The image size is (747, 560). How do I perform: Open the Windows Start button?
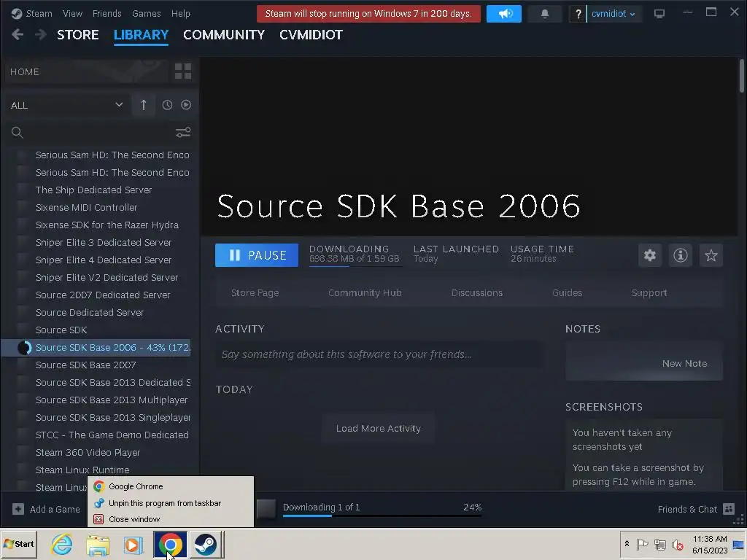click(19, 544)
